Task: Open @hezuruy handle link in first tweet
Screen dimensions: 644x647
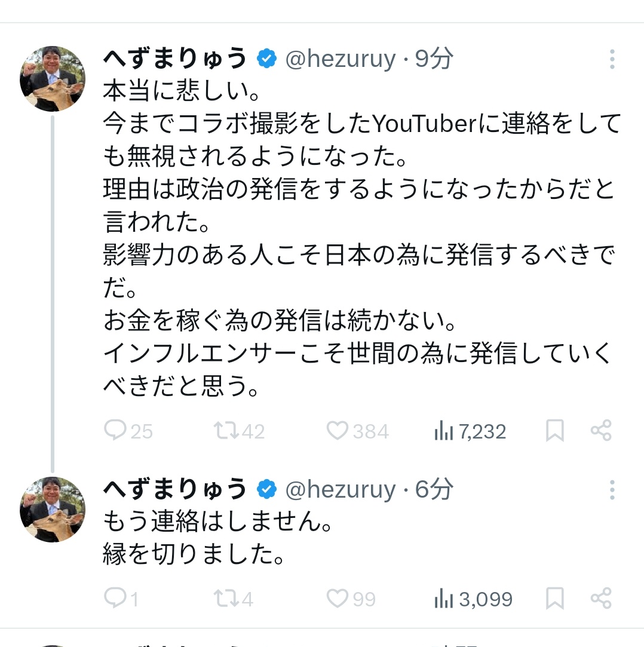Action: 340,59
